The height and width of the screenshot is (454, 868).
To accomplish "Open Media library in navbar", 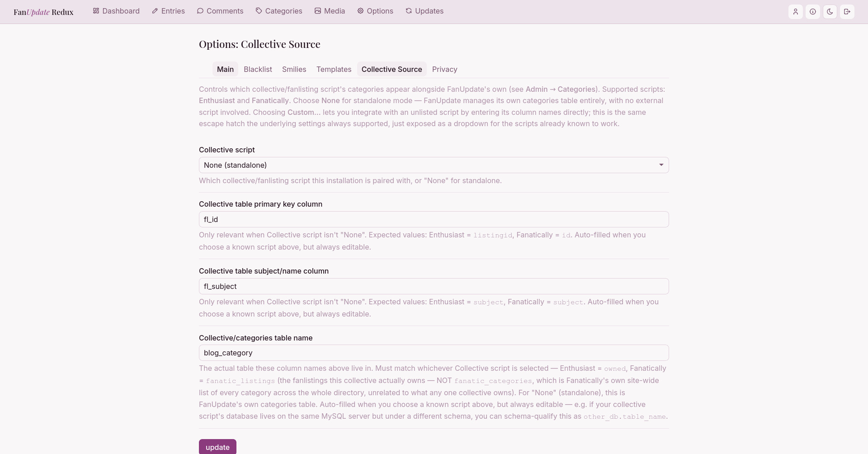I will pos(330,11).
